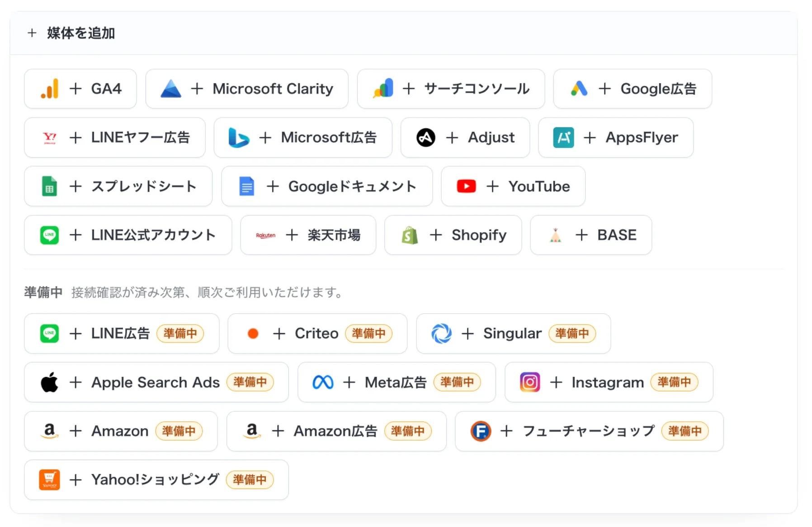Click the 準備中 badge on Amazon広告
This screenshot has width=812, height=527.
tap(408, 431)
